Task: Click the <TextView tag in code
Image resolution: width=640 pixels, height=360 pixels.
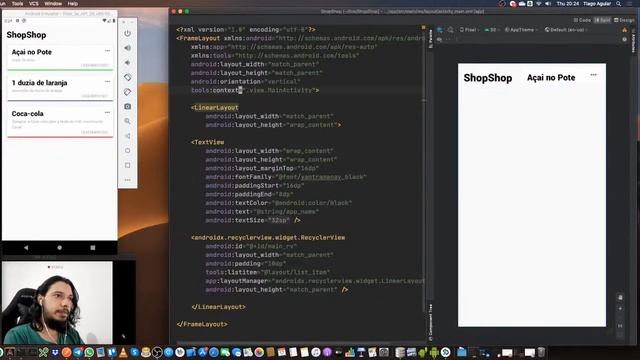Action: pyautogui.click(x=207, y=142)
